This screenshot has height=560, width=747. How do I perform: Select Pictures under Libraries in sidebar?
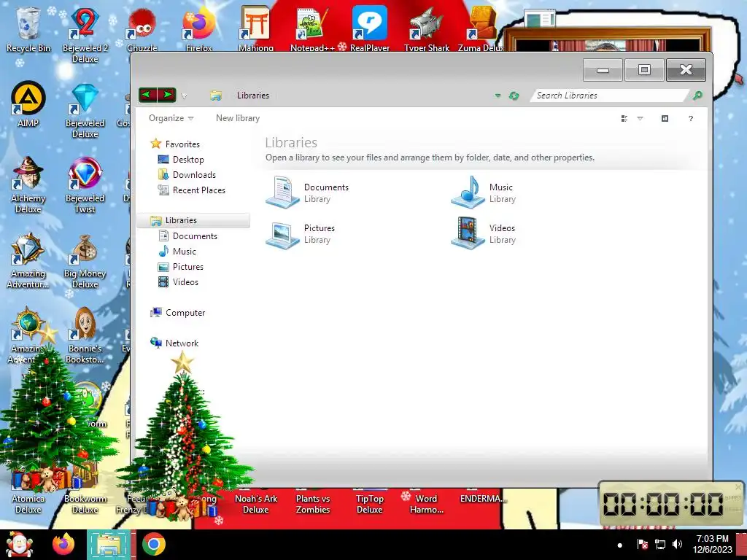[181, 267]
